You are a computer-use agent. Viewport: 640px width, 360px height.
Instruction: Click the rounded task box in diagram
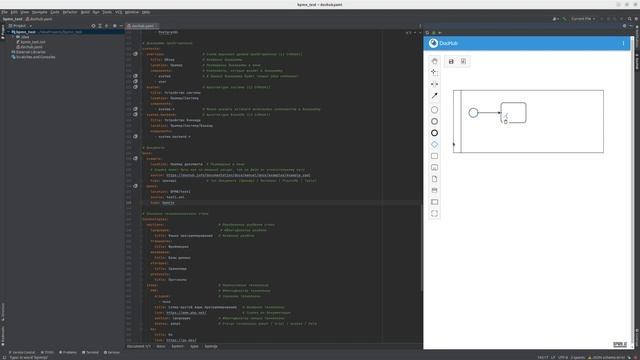click(513, 113)
